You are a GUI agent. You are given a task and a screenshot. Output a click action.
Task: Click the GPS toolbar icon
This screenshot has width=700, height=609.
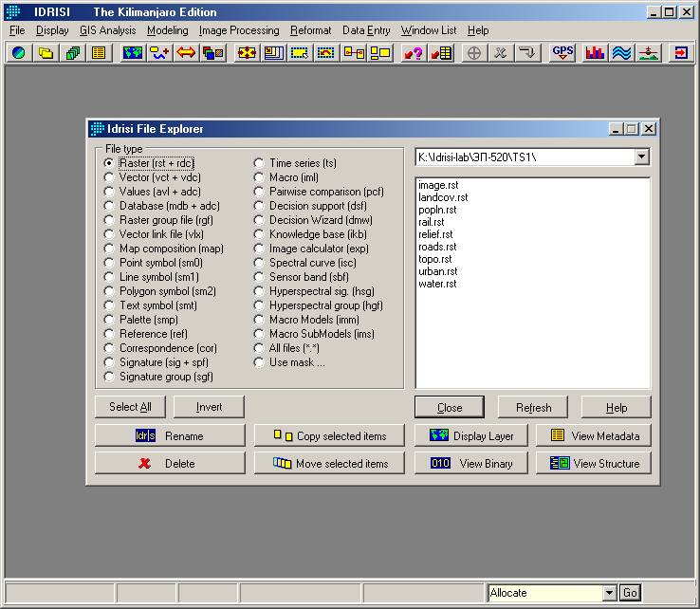click(562, 53)
